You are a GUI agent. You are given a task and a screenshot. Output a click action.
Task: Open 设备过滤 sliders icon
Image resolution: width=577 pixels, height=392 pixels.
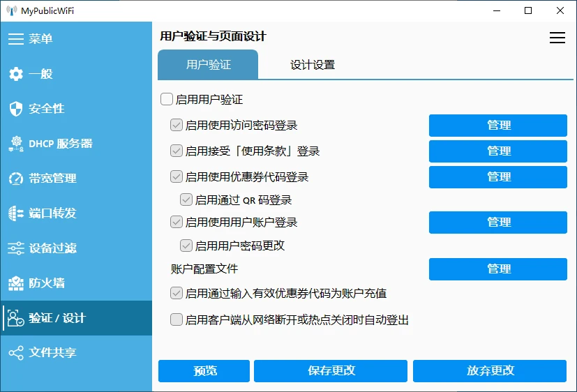15,248
